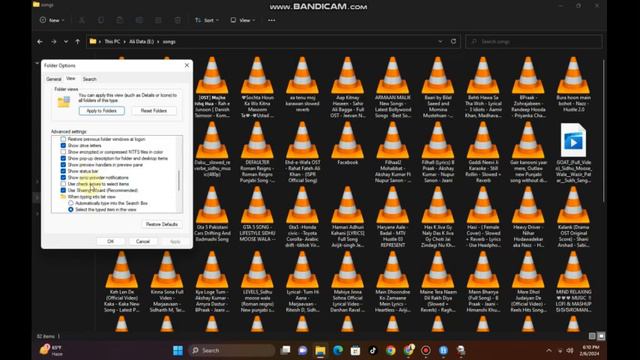The height and width of the screenshot is (360, 640).
Task: Open Microsoft Edge from the taskbar
Action: (x=338, y=350)
